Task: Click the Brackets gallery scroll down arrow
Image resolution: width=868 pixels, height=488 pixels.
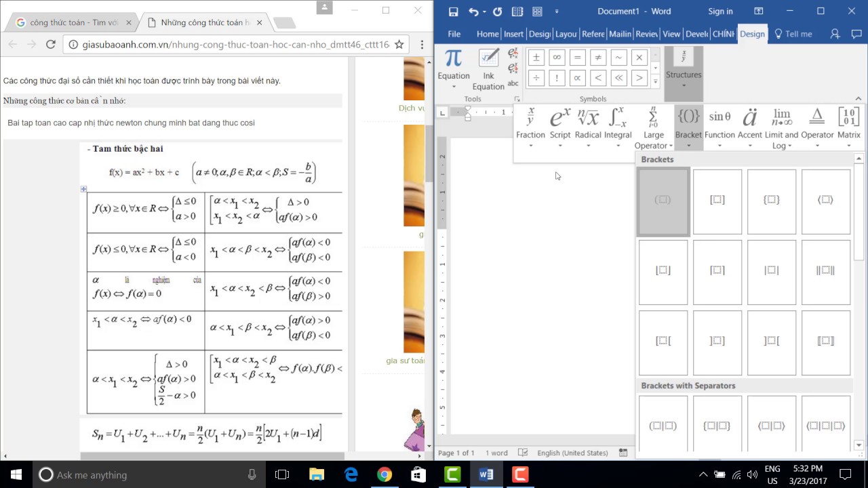Action: pyautogui.click(x=859, y=445)
